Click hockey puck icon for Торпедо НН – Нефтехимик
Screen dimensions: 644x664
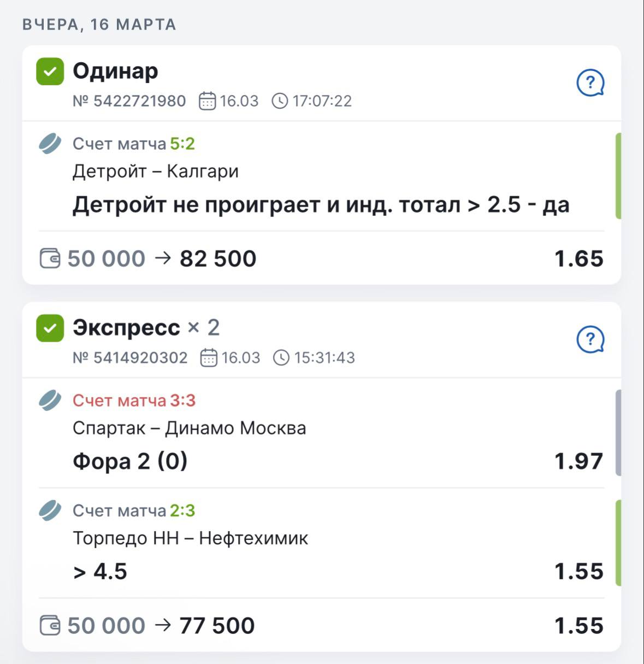tap(50, 510)
